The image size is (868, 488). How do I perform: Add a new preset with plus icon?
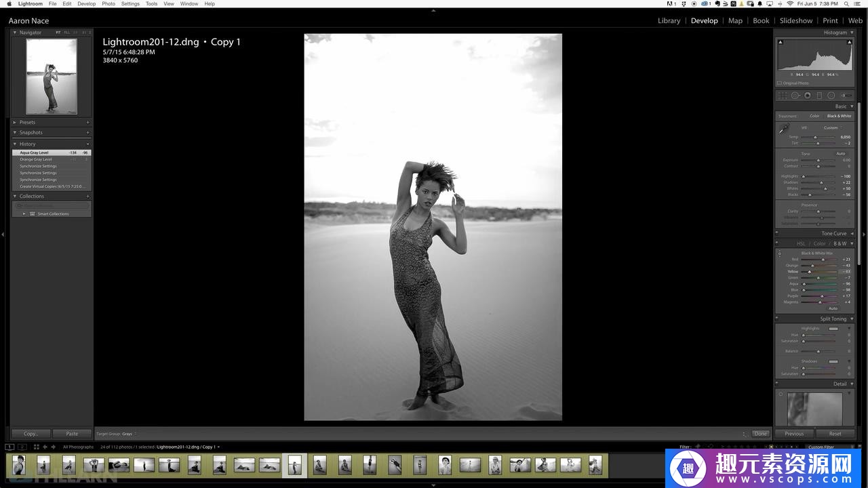(x=87, y=123)
